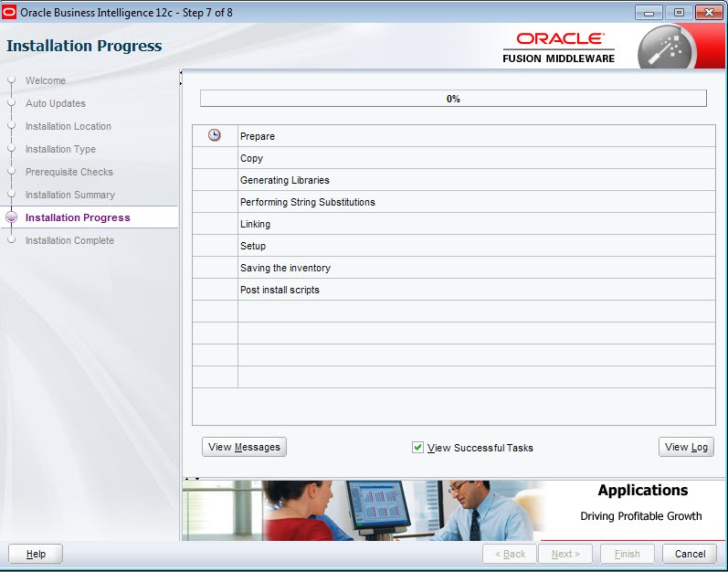Click the disabled Finish button
Image resolution: width=728 pixels, height=572 pixels.
[628, 554]
